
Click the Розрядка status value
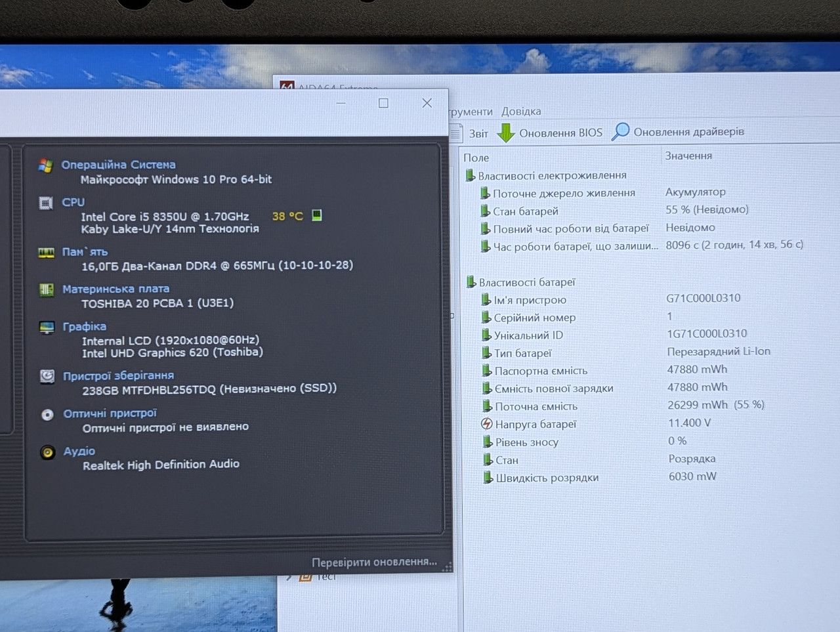tap(692, 459)
